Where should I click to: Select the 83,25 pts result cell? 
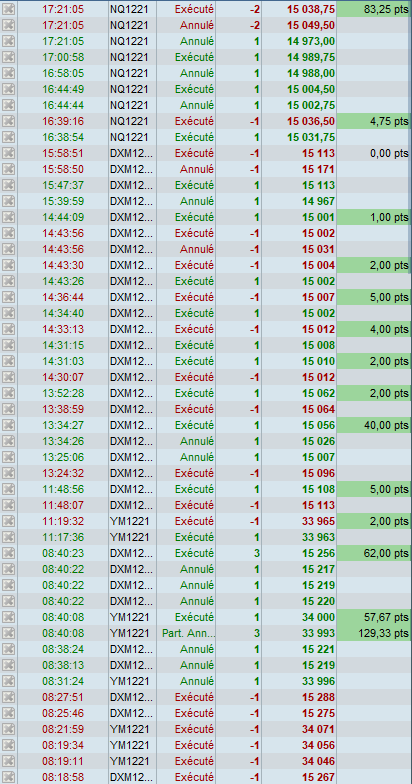point(374,9)
